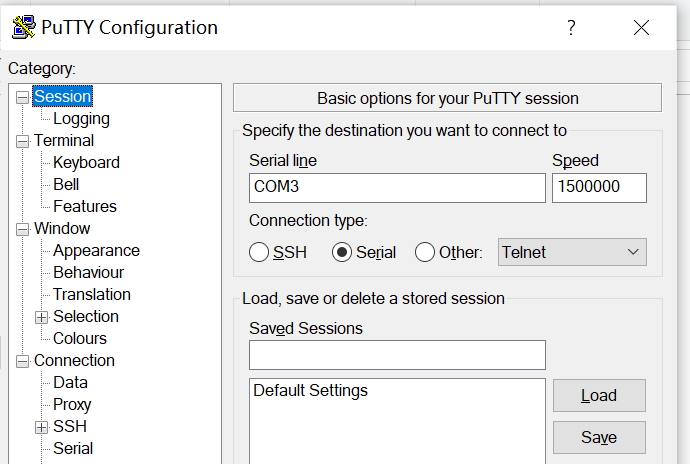Viewport: 690px width, 464px height.
Task: Select the Serial connection type
Action: coord(342,252)
